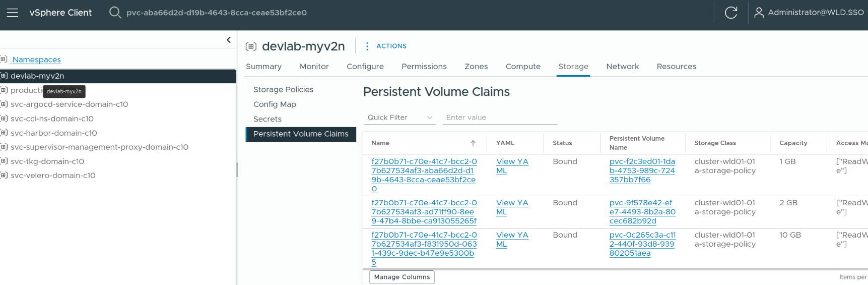
Task: View YAML for the 10 GB claim
Action: click(x=512, y=240)
